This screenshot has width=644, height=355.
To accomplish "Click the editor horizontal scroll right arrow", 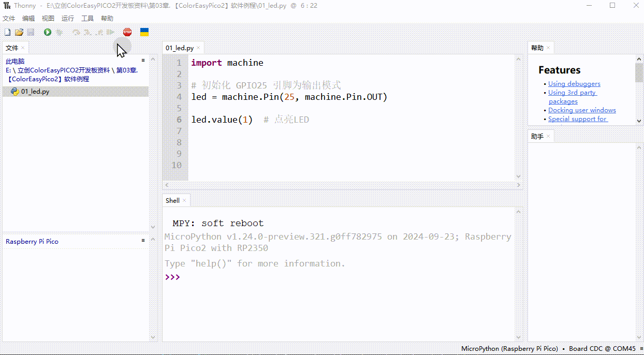I will coord(519,185).
